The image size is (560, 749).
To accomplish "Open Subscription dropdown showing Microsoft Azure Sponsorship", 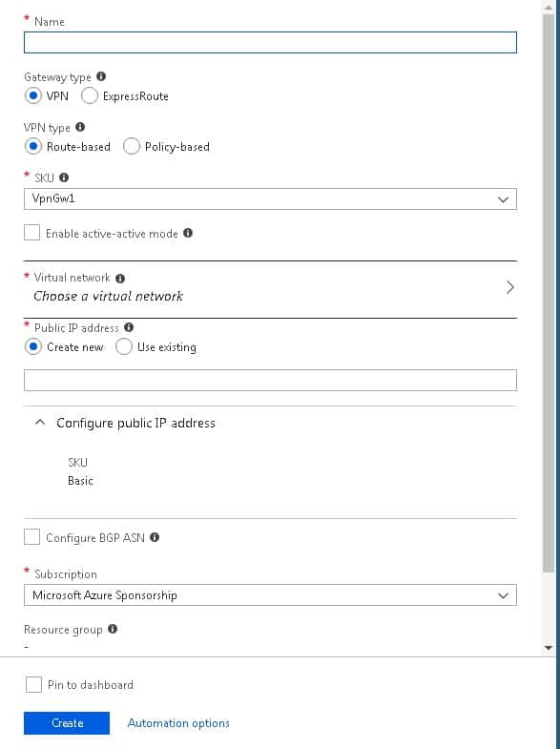I will pyautogui.click(x=270, y=594).
